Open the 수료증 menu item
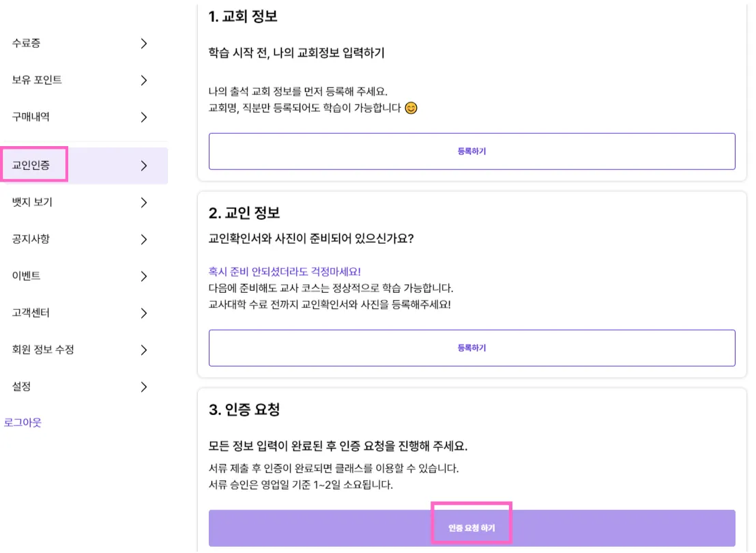The height and width of the screenshot is (553, 756). [x=27, y=43]
